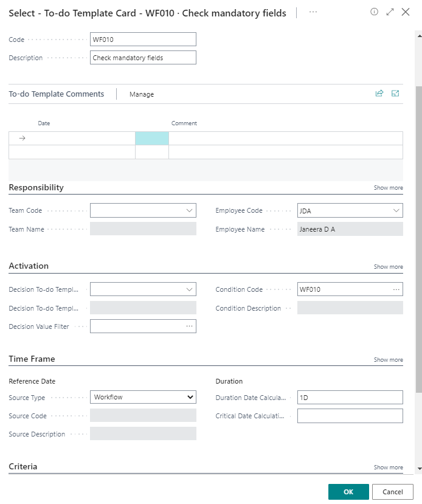Expand the page using the arrows icon
The image size is (422, 504).
390,12
